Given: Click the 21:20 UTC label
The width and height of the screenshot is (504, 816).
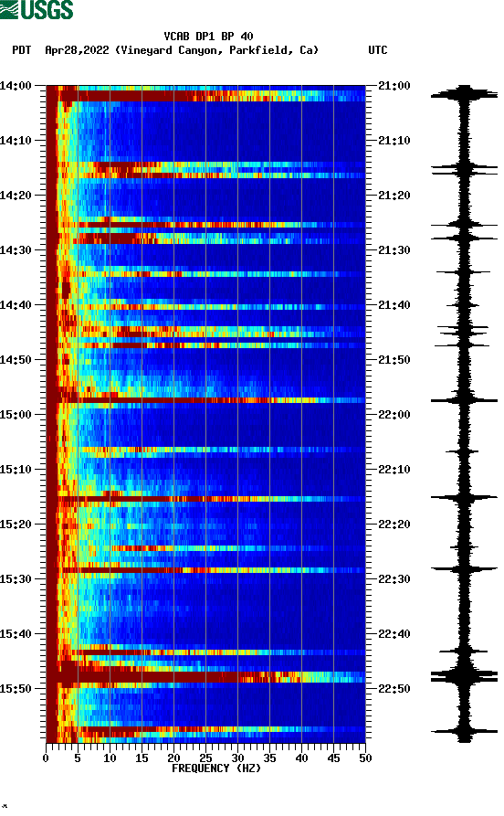Looking at the screenshot, I should pyautogui.click(x=394, y=196).
